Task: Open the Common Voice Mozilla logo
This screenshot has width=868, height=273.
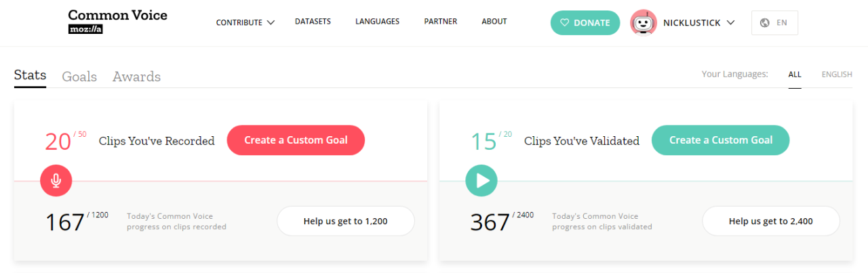Action: (117, 22)
